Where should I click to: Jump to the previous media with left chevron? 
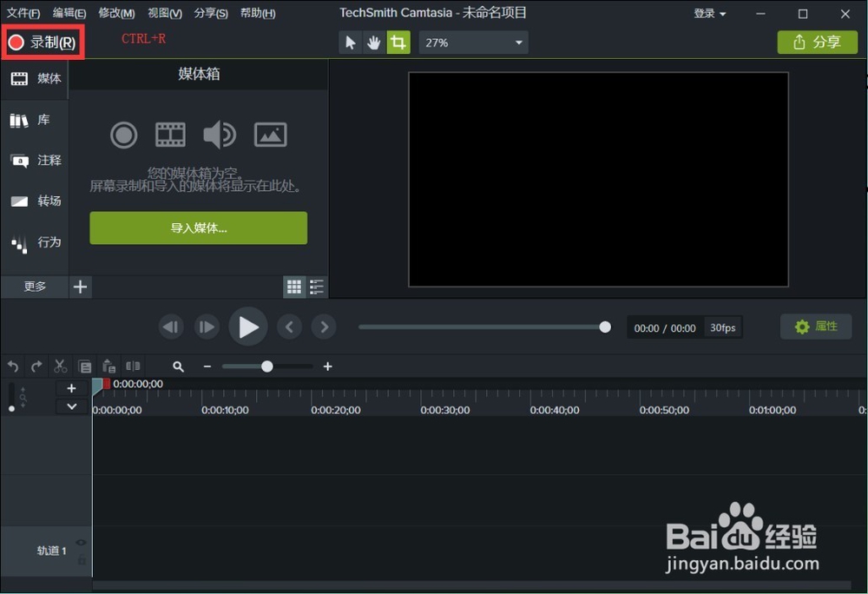pos(289,327)
